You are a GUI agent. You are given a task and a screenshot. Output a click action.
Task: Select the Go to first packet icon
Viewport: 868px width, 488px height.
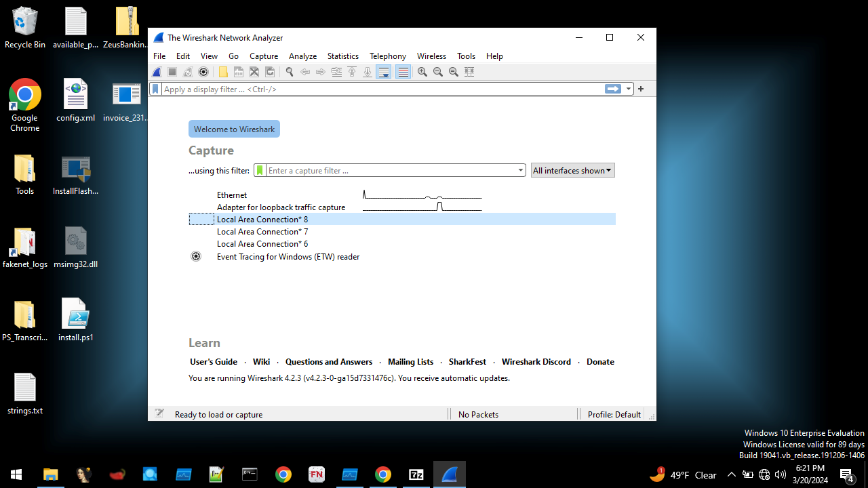coord(351,71)
